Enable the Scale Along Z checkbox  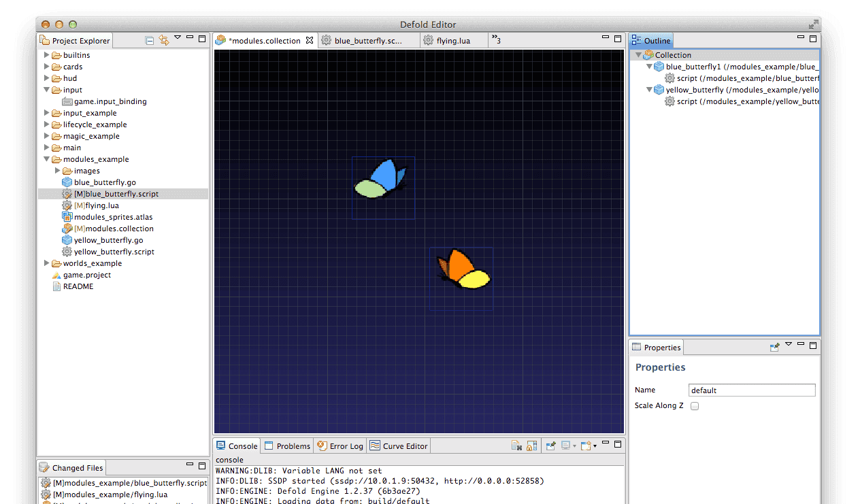(695, 406)
